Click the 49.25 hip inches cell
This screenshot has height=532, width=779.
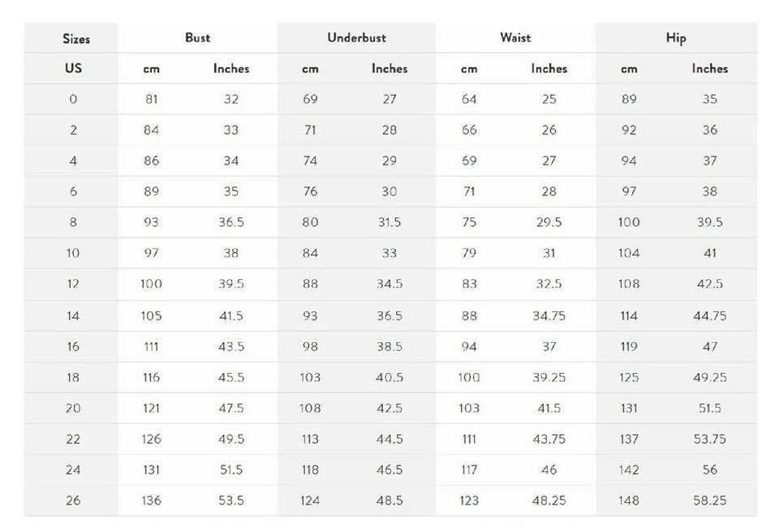pyautogui.click(x=709, y=377)
